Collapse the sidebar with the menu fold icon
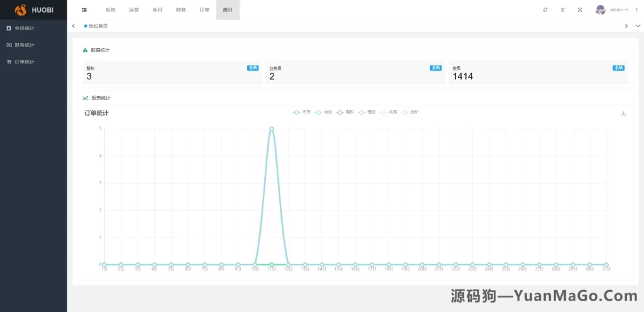This screenshot has height=312, width=644. (x=84, y=10)
